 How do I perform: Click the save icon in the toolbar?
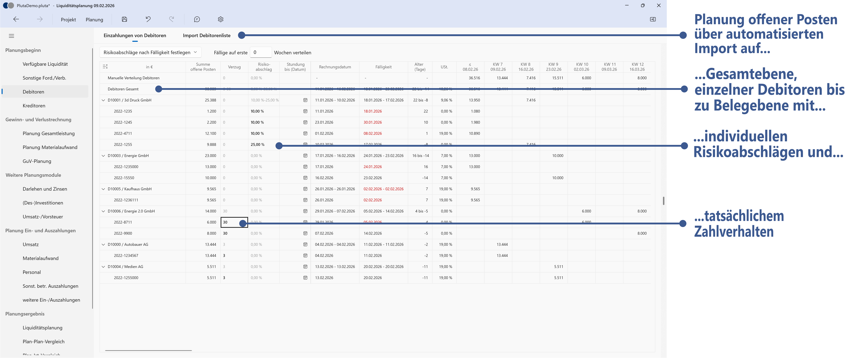[x=124, y=19]
